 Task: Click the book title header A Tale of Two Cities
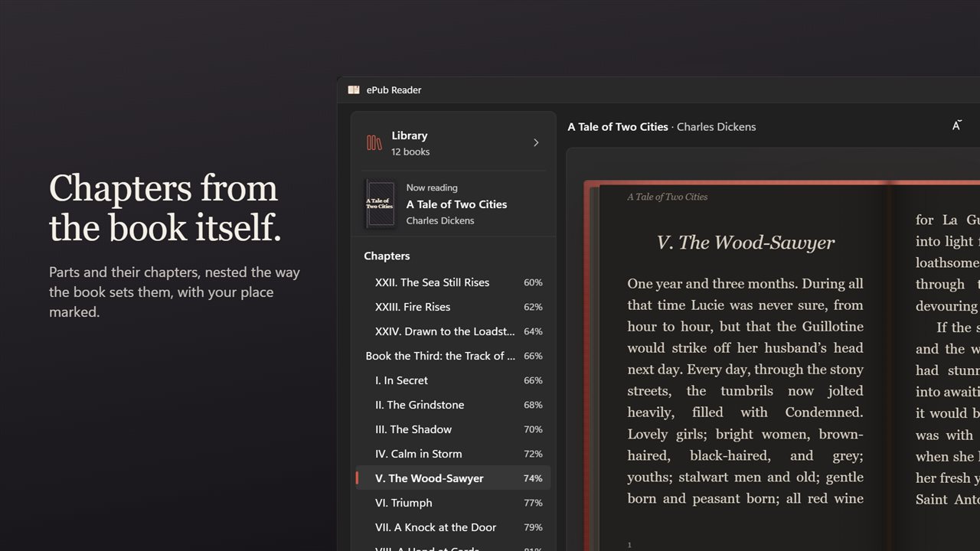click(x=618, y=127)
